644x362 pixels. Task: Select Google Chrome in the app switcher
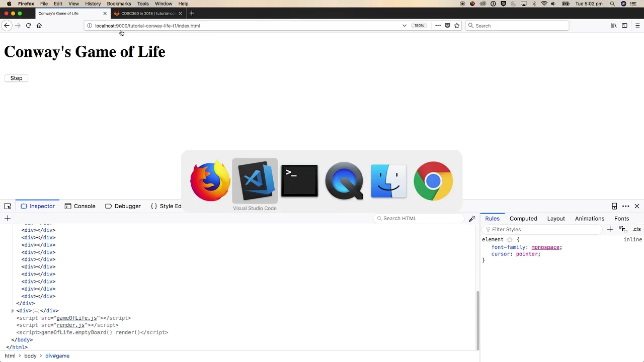pyautogui.click(x=433, y=181)
